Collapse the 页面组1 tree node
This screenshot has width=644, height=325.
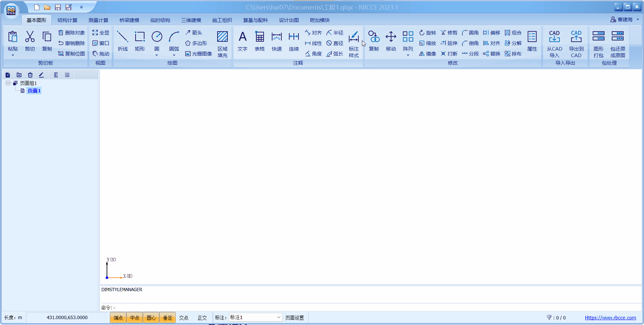[x=8, y=83]
